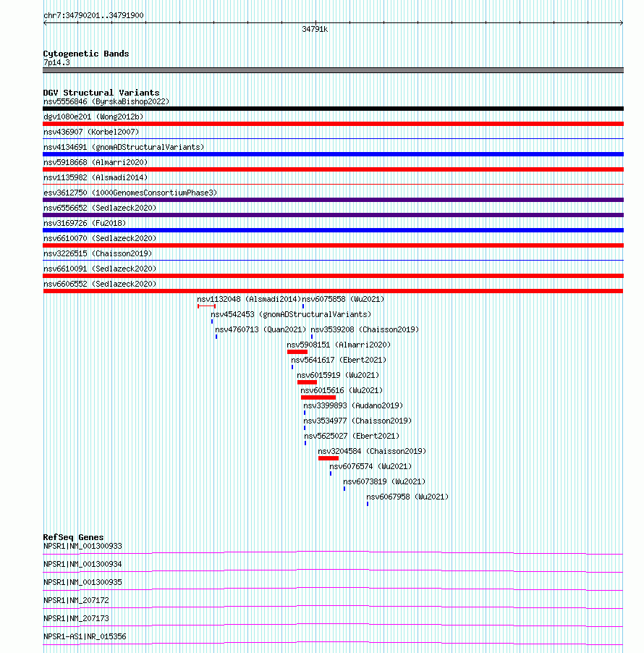The height and width of the screenshot is (653, 644).
Task: Click NPSR1-AS1|NR_015356 gene label
Action: 85,637
